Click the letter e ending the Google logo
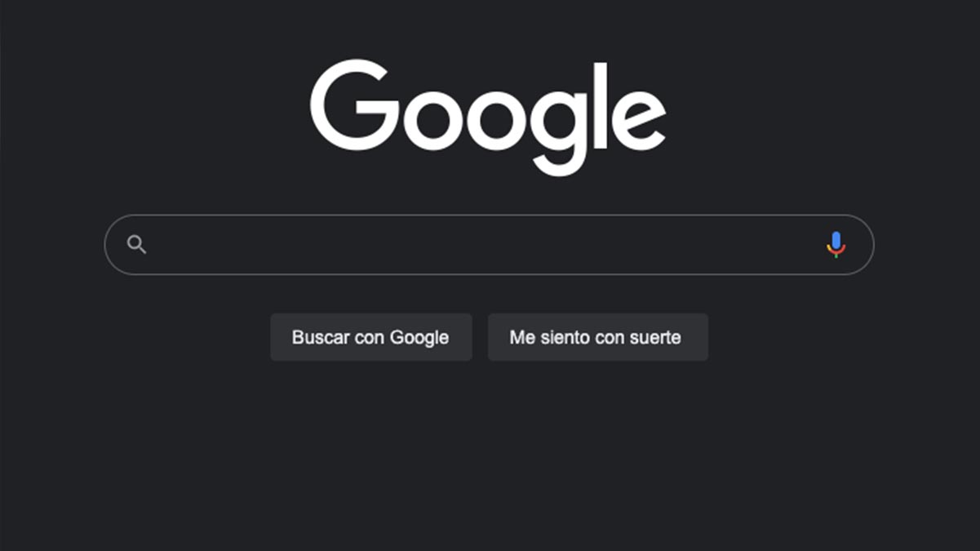Viewport: 980px width, 551px height. coord(637,119)
